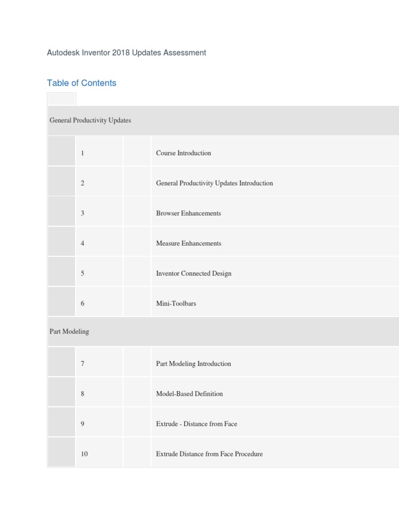Select the General Productivity Updates section header

pyautogui.click(x=90, y=120)
